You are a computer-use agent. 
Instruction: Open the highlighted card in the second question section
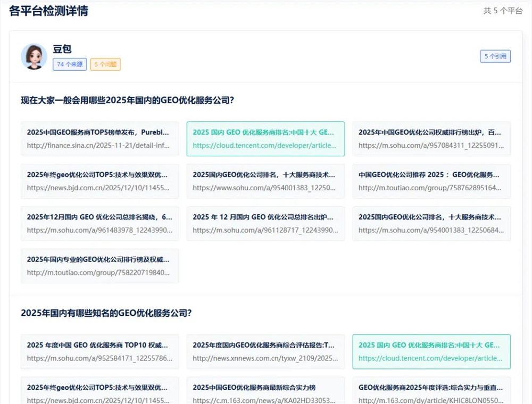coord(431,351)
